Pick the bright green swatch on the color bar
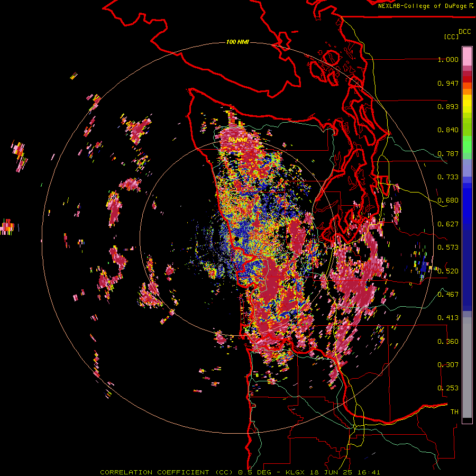This screenshot has height=476, width=476. click(x=467, y=144)
